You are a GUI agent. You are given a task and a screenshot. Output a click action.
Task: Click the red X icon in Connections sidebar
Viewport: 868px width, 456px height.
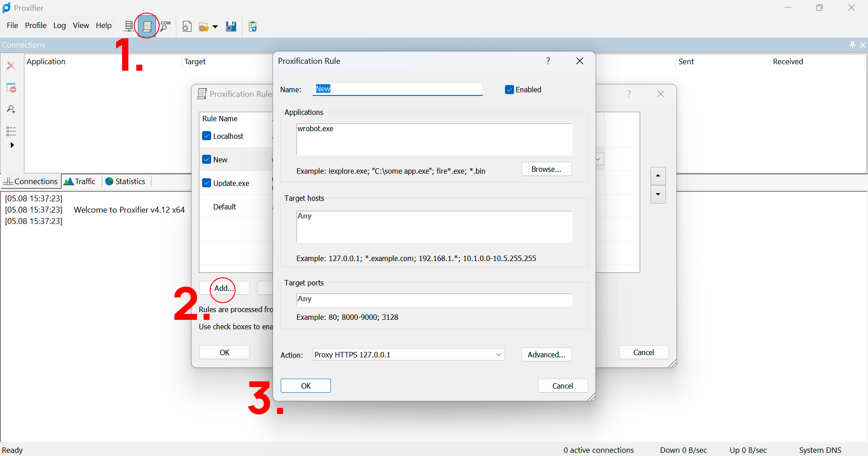click(11, 66)
